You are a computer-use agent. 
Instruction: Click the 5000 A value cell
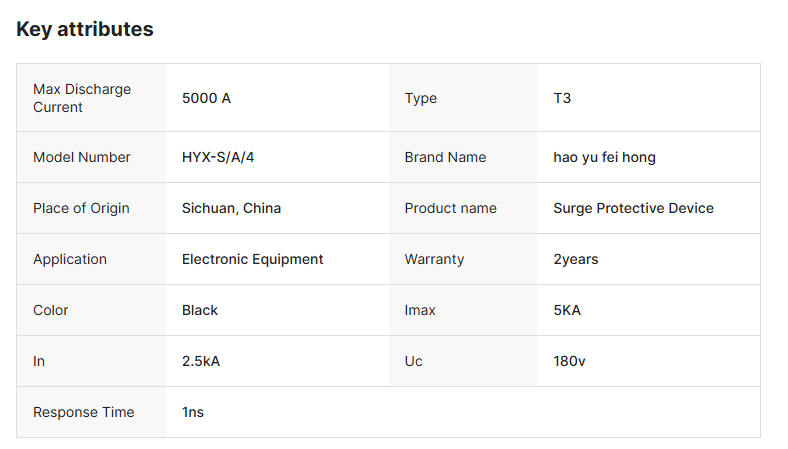pos(206,98)
